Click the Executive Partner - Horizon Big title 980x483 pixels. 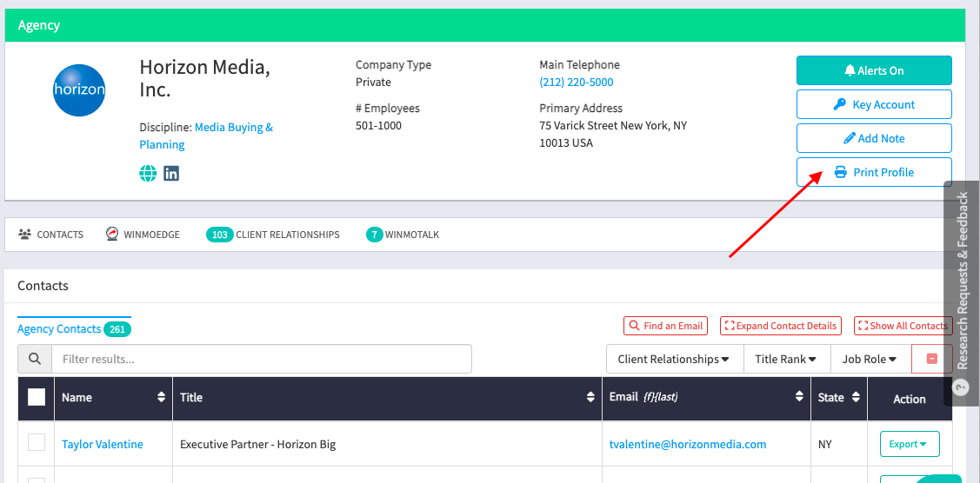(x=257, y=444)
